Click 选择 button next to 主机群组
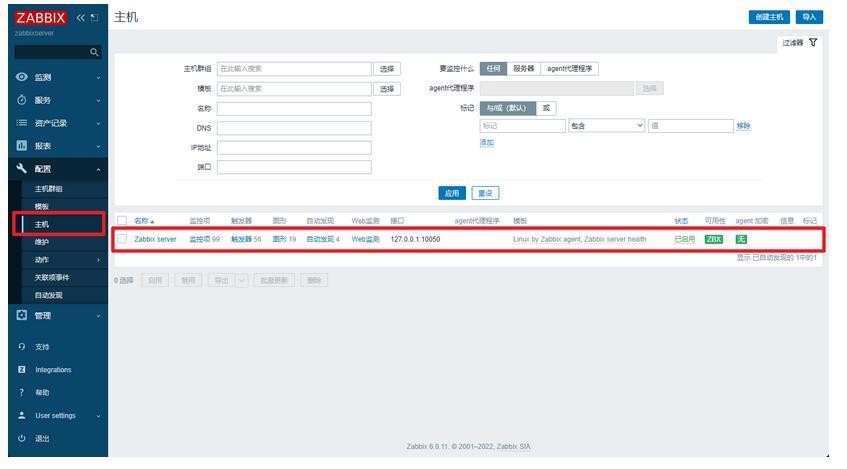This screenshot has width=847, height=469. [x=387, y=69]
